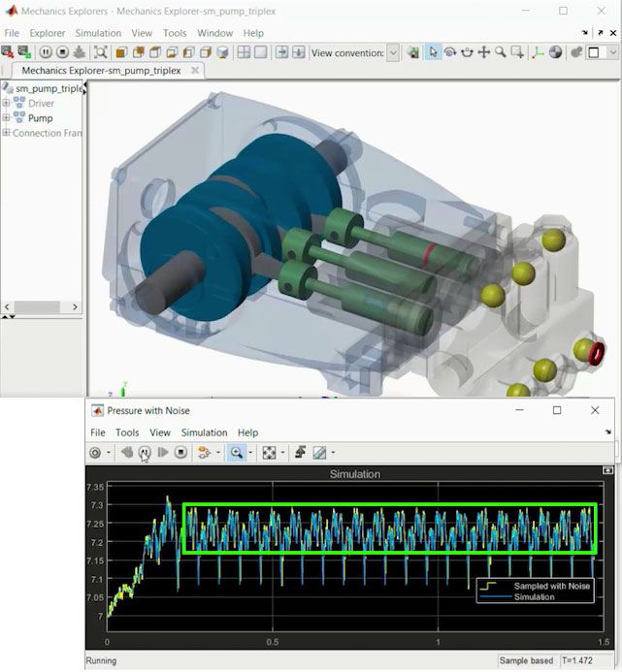Expand the Pump tree node
Viewport: 622px width, 672px height.
pyautogui.click(x=6, y=118)
